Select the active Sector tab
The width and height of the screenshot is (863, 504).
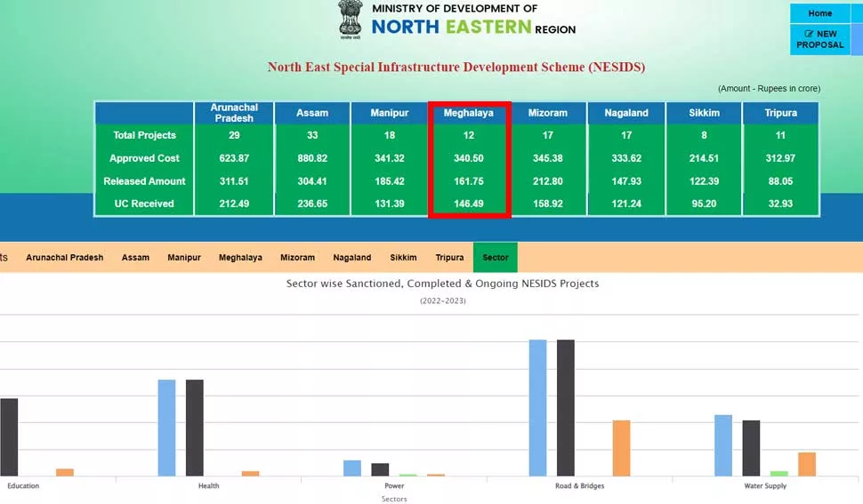tap(496, 257)
